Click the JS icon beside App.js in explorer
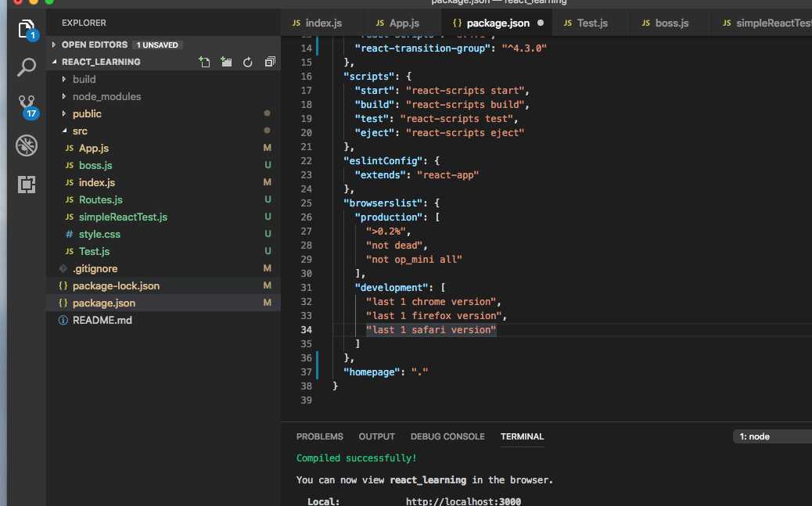Screen dimensions: 812x506 coord(70,148)
